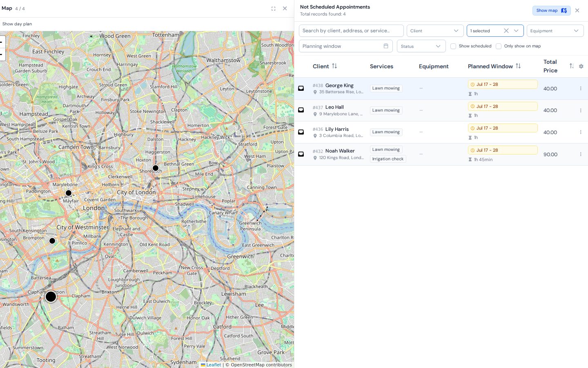Zoom out on the map
The height and width of the screenshot is (368, 588).
2,54
